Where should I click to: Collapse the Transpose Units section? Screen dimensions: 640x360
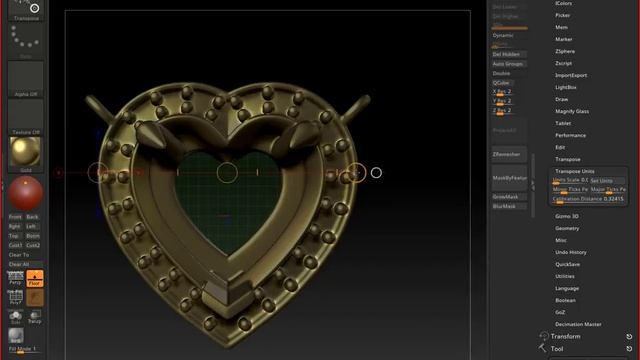[575, 171]
